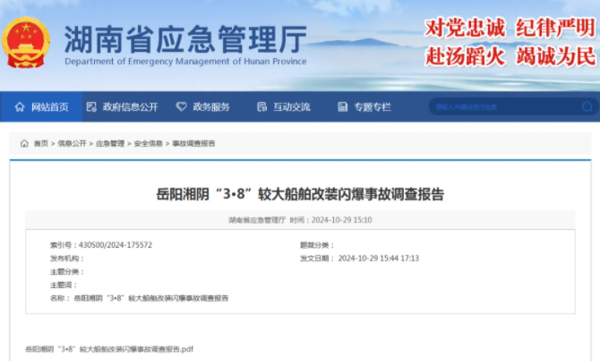Select 事故调查报告 breadcrumb link
The height and width of the screenshot is (364, 600).
pyautogui.click(x=193, y=143)
